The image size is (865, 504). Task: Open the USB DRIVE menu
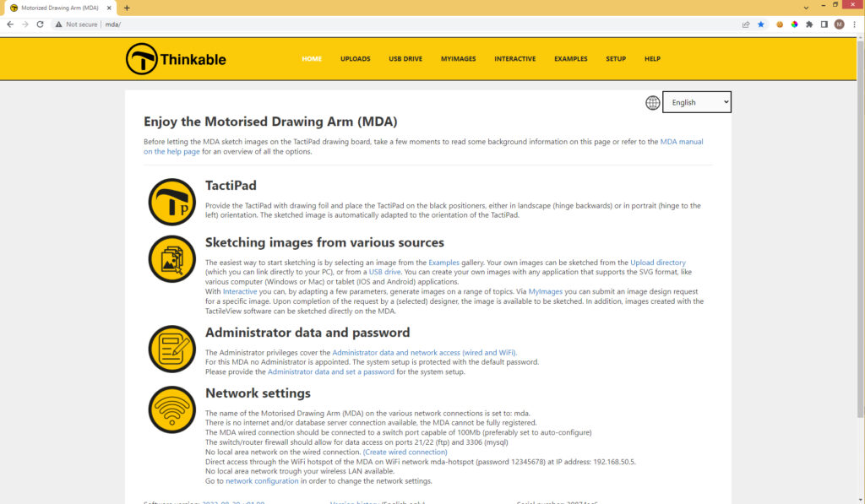pos(405,58)
